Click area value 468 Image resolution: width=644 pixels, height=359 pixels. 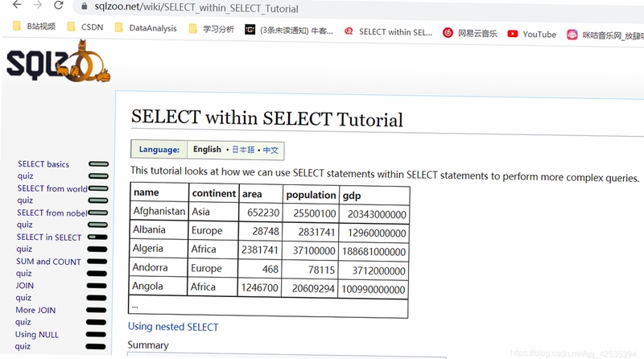(x=270, y=270)
